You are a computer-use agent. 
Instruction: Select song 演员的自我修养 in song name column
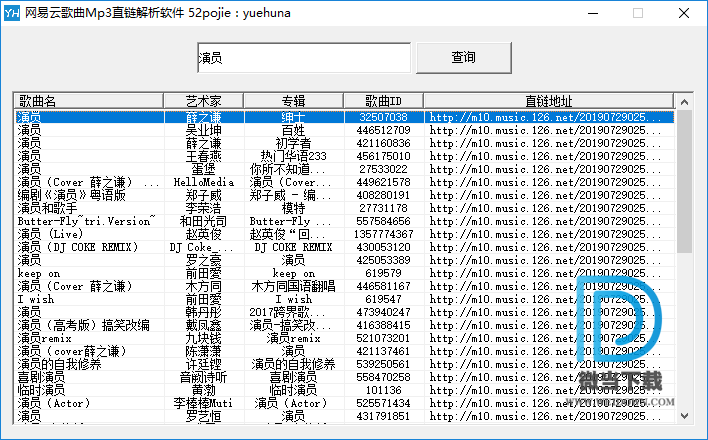point(60,365)
